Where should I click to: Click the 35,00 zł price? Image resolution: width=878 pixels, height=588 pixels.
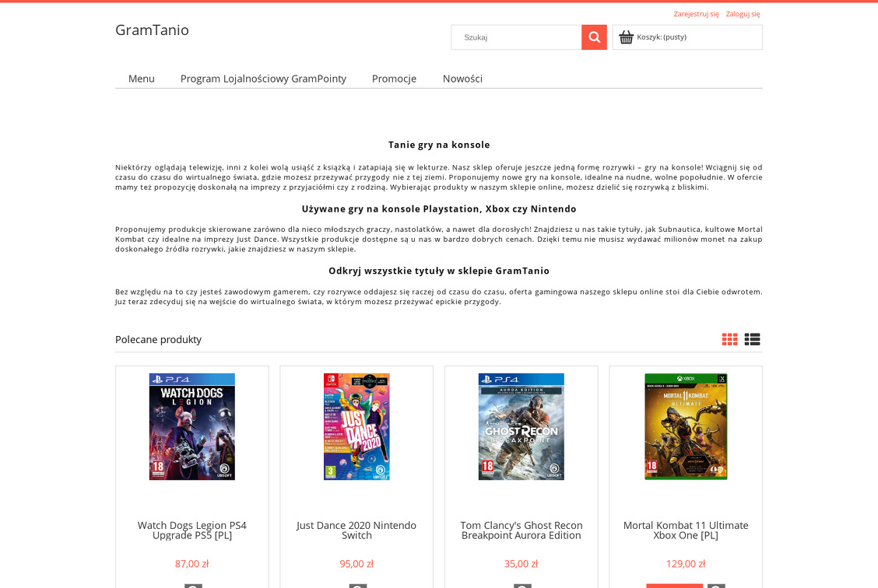coord(522,564)
